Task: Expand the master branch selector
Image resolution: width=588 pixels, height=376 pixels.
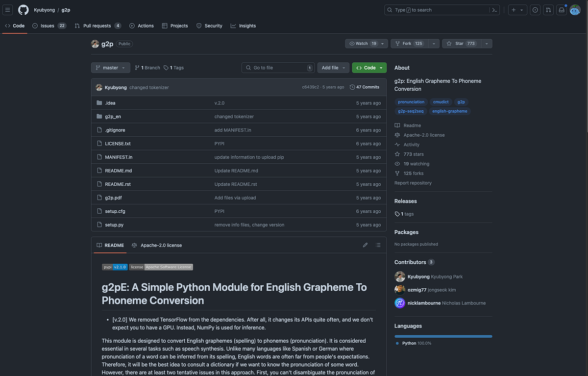Action: coord(110,68)
